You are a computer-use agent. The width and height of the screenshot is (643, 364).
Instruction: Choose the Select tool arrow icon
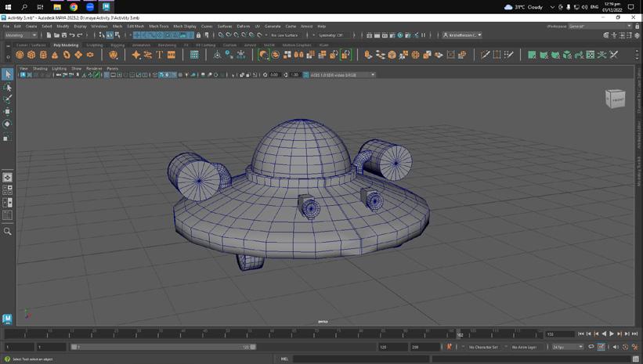(x=8, y=74)
